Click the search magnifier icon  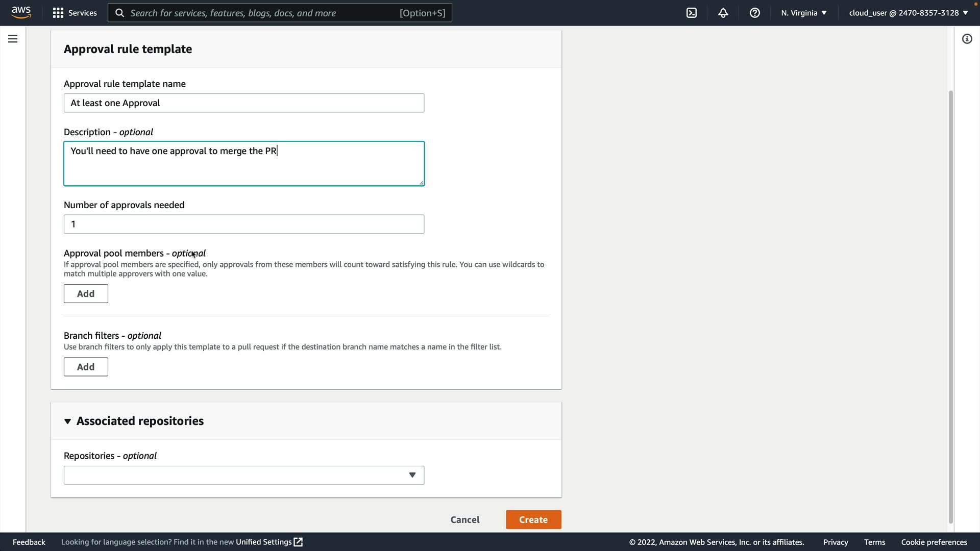click(120, 13)
